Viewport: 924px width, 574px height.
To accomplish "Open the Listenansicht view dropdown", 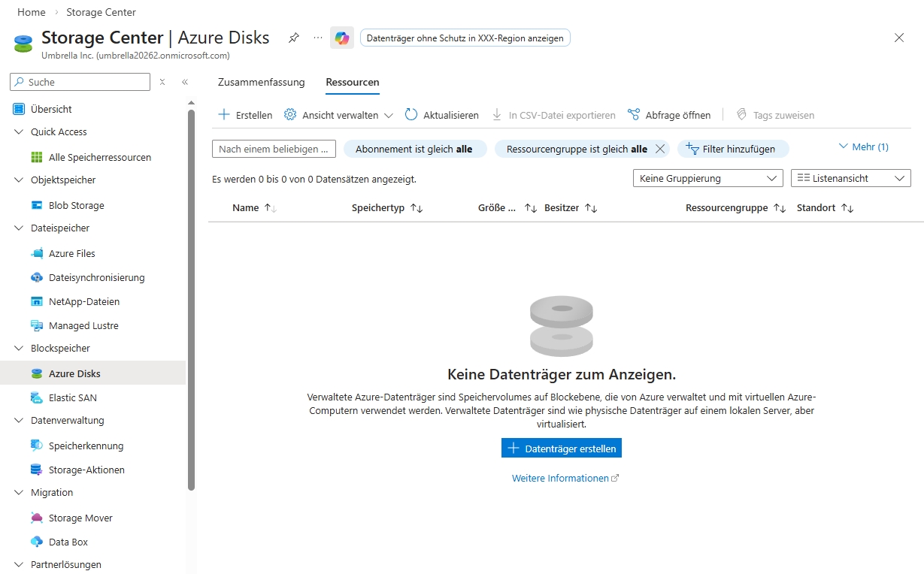I will pyautogui.click(x=850, y=178).
